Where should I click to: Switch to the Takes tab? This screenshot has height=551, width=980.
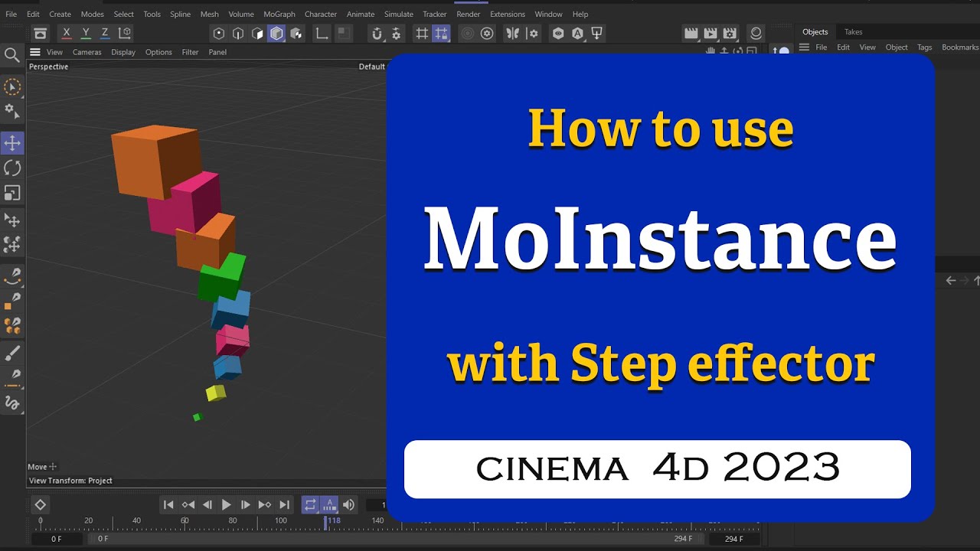click(853, 32)
